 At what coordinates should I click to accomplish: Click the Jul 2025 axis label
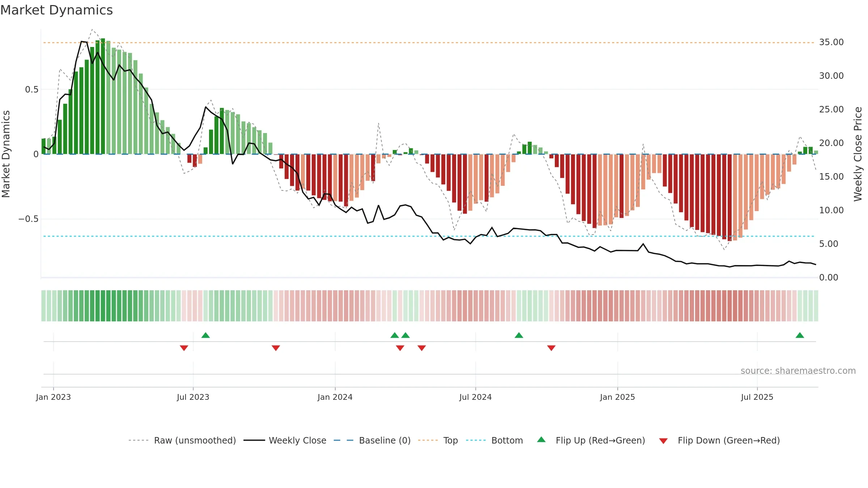[x=757, y=397]
